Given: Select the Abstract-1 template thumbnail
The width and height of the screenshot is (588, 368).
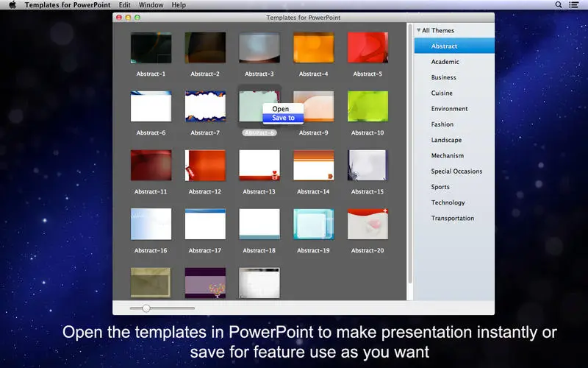Looking at the screenshot, I should point(151,48).
